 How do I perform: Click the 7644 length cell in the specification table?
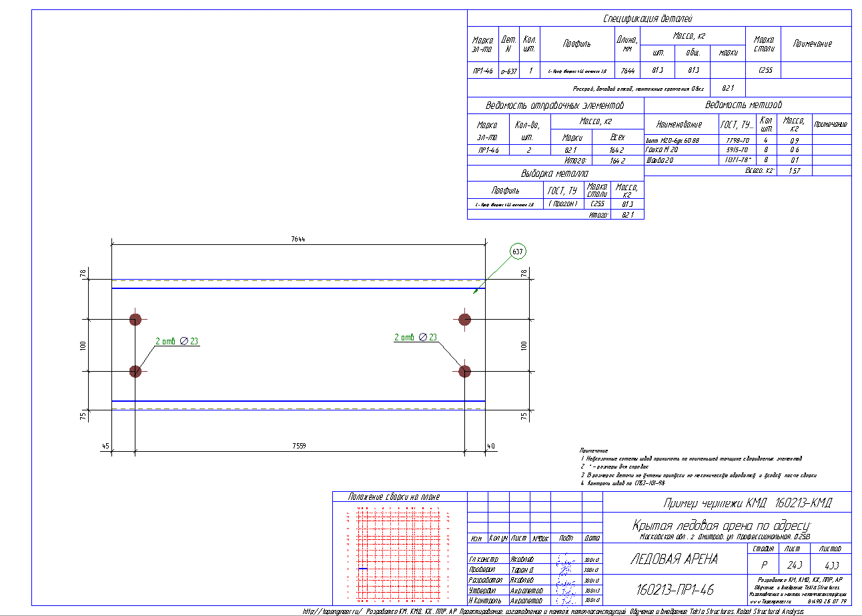(x=627, y=71)
